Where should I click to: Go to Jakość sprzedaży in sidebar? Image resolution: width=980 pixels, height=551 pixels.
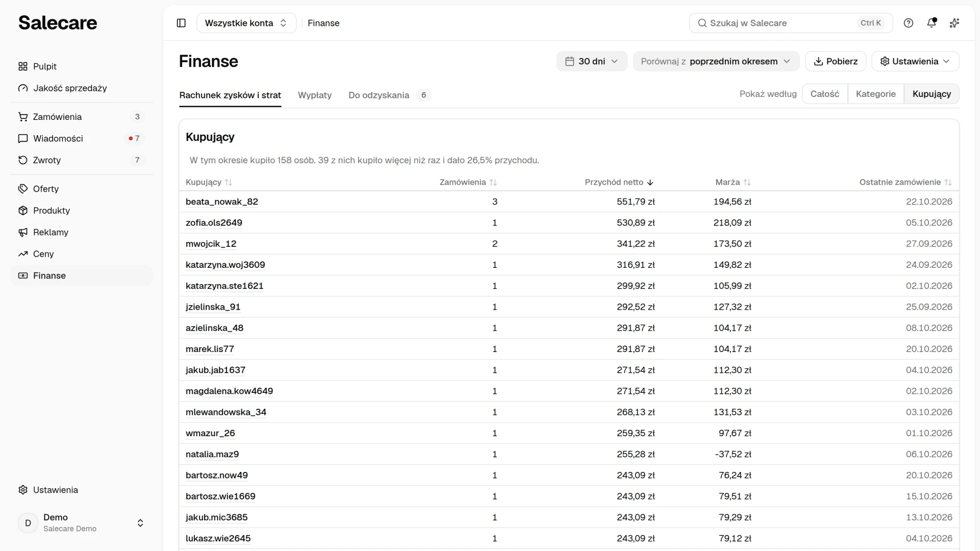pyautogui.click(x=82, y=88)
